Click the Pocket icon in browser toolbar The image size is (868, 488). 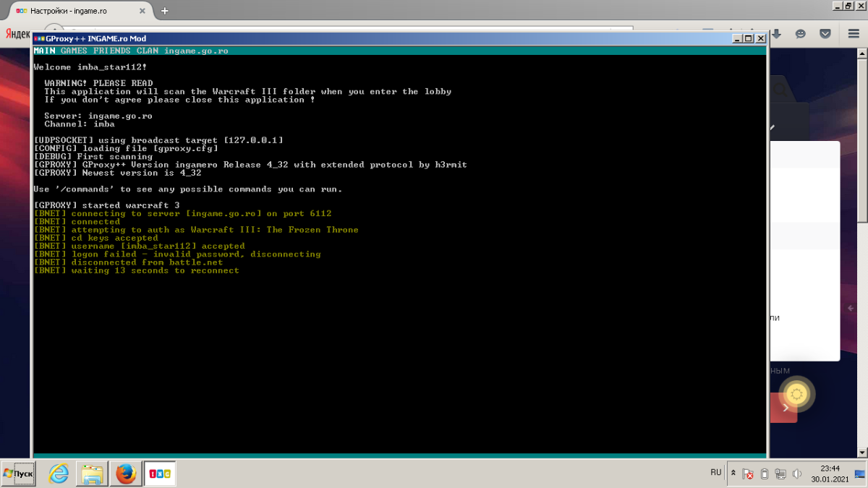point(825,34)
